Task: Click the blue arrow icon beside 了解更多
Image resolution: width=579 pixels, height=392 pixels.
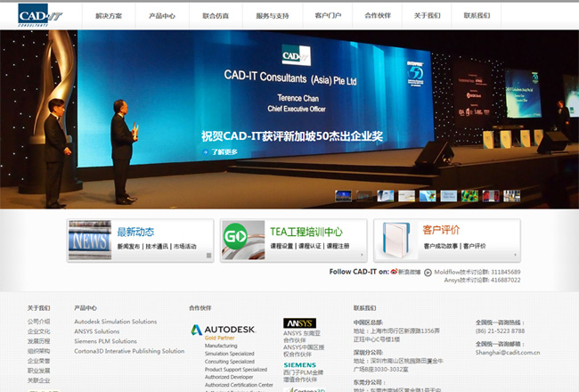Action: [205, 151]
